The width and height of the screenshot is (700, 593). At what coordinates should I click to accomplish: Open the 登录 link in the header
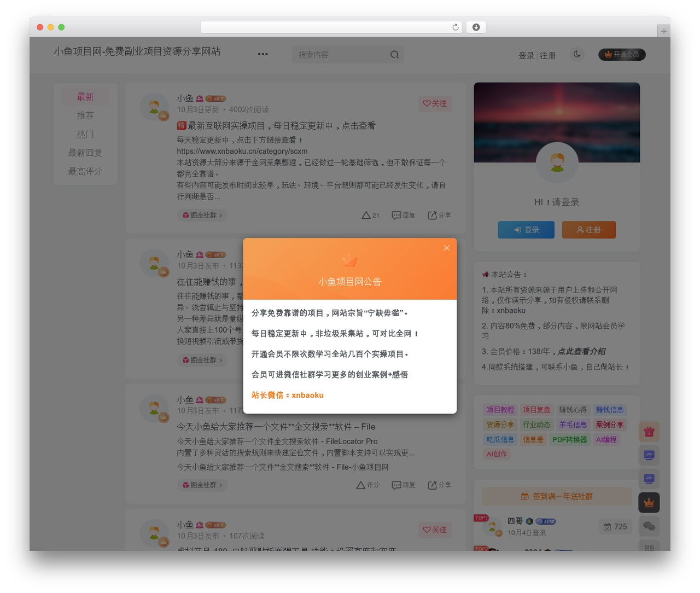[526, 55]
